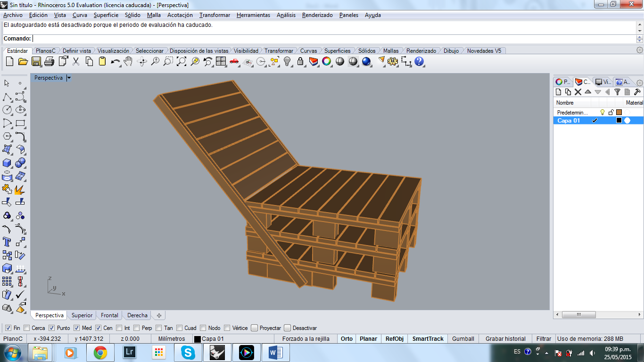Screen dimensions: 644x362
Task: Select the Box solid tool in sidebar
Action: click(7, 163)
